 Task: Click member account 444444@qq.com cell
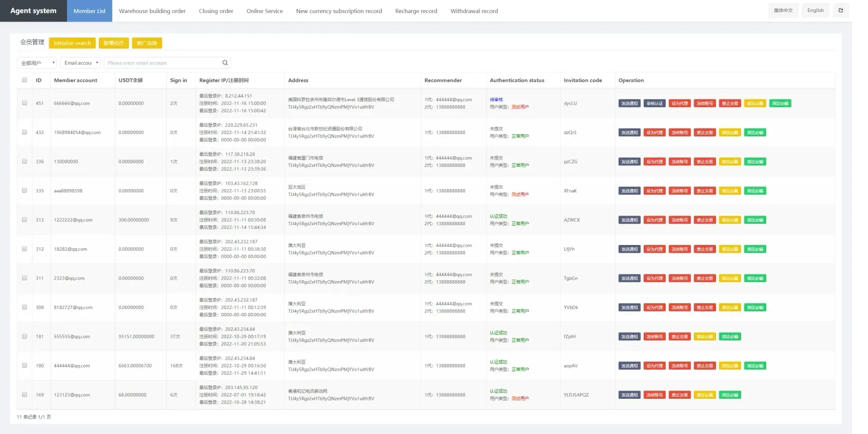72,366
